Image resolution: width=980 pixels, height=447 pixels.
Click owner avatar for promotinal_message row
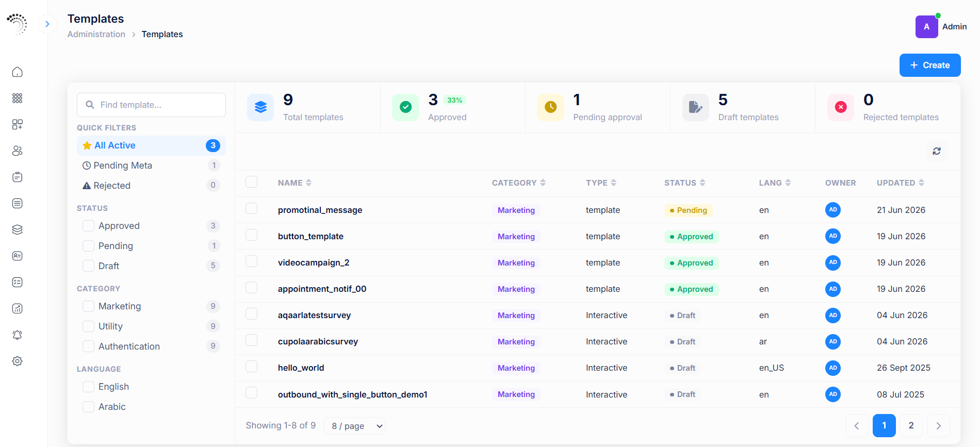tap(832, 210)
